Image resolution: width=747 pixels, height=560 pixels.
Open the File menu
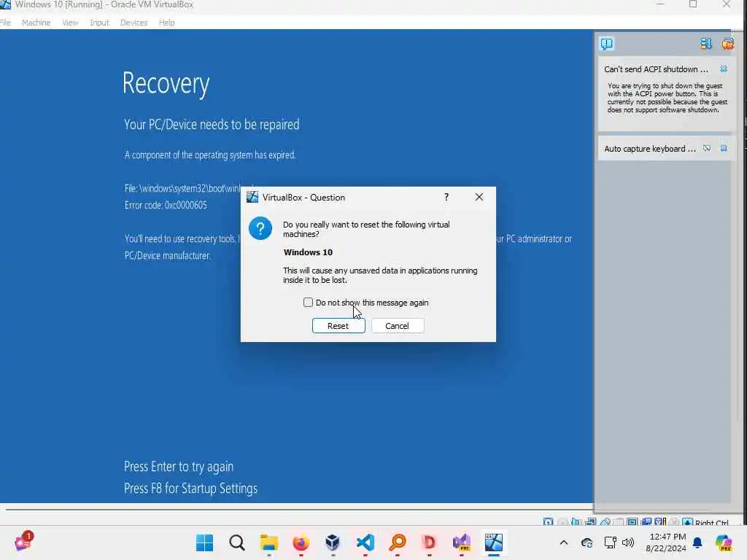[5, 23]
